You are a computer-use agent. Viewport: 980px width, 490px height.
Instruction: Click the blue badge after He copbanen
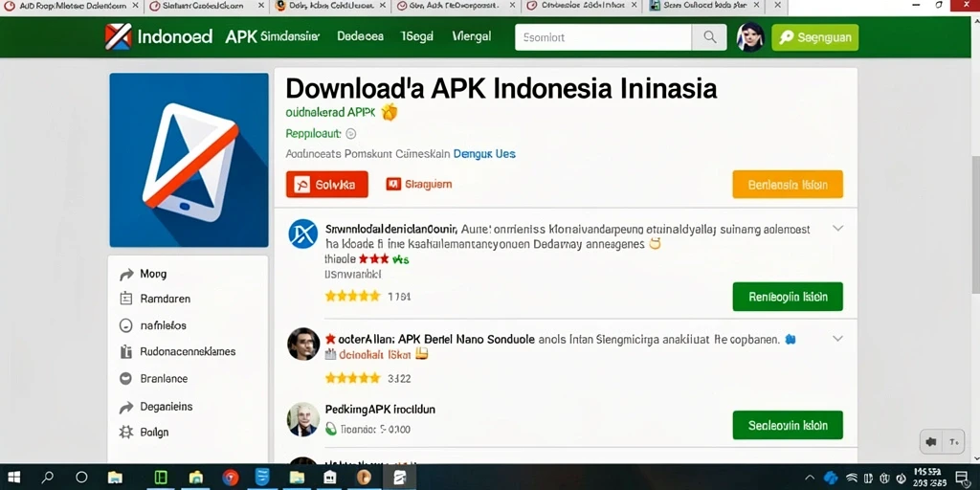790,340
